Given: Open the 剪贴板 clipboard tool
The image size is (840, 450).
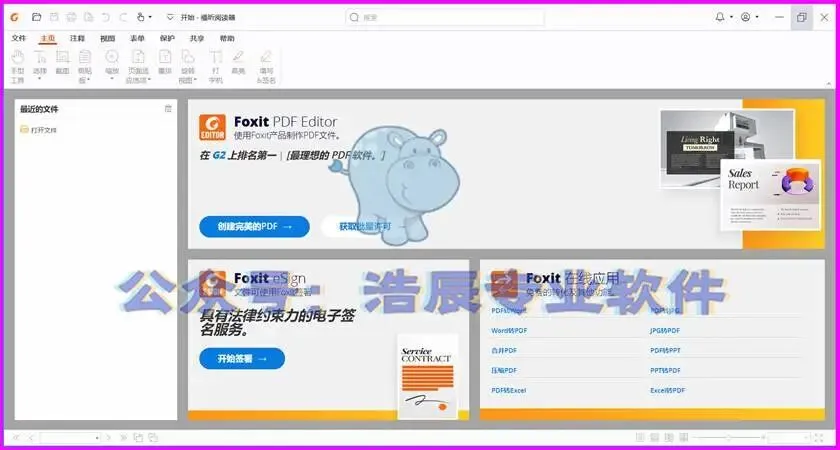Looking at the screenshot, I should coord(85,66).
